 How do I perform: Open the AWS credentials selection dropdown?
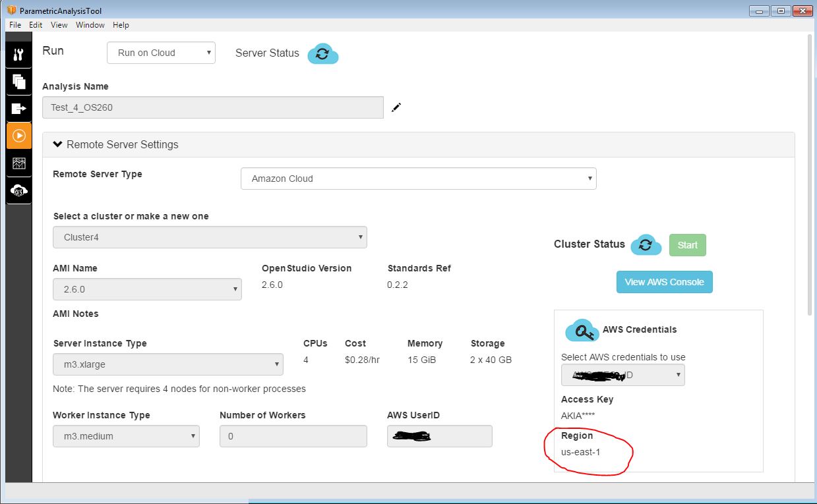click(x=622, y=375)
